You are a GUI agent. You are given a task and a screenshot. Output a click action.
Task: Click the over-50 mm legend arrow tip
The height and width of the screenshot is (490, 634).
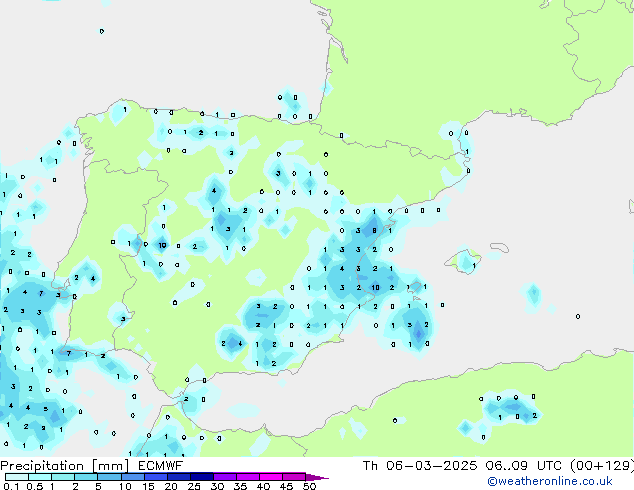[x=317, y=477]
